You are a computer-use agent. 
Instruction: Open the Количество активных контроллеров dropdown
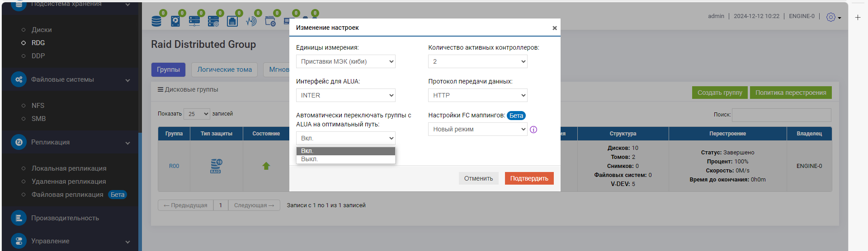pyautogui.click(x=478, y=61)
